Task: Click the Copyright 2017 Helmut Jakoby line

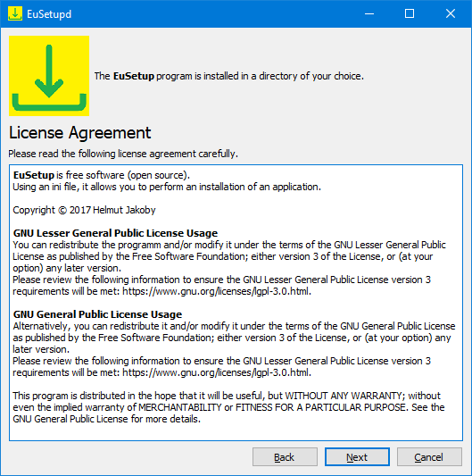Action: pyautogui.click(x=85, y=210)
